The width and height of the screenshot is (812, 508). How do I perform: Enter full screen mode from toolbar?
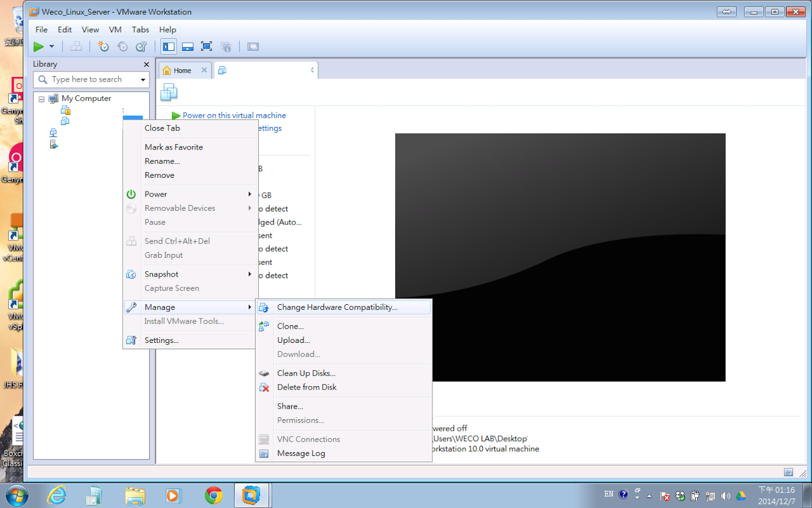click(x=207, y=47)
